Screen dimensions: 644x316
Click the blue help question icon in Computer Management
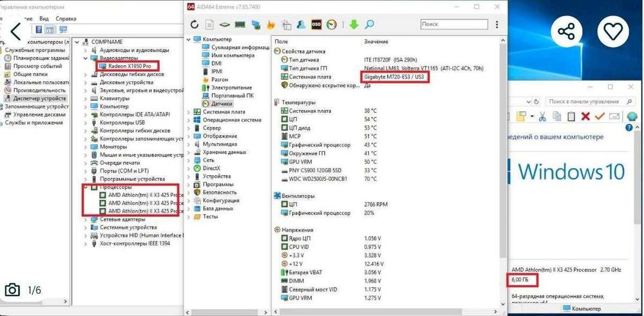(39, 30)
